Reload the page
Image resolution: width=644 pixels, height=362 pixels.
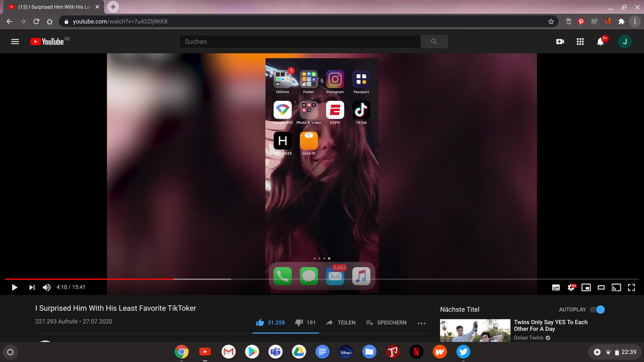36,21
